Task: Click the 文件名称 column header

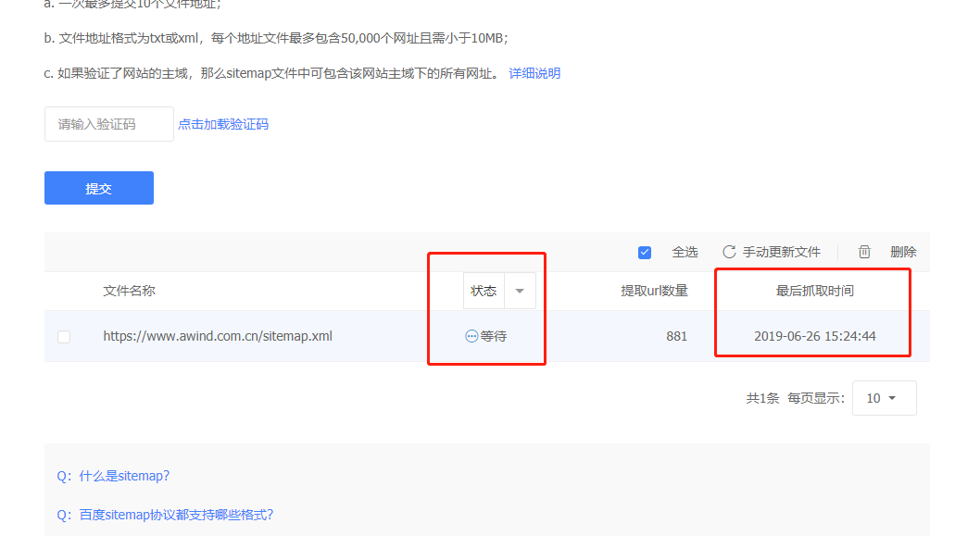Action: (x=129, y=291)
